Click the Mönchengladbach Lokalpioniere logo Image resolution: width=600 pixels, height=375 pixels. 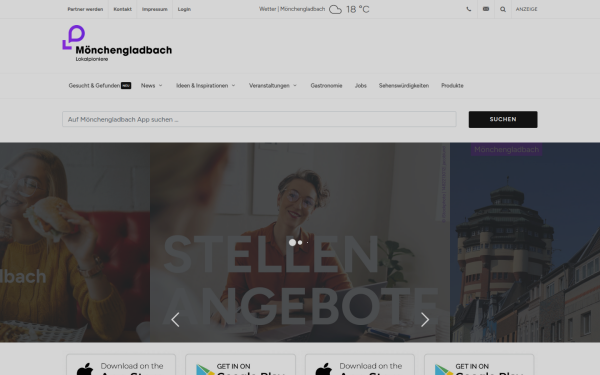point(117,43)
